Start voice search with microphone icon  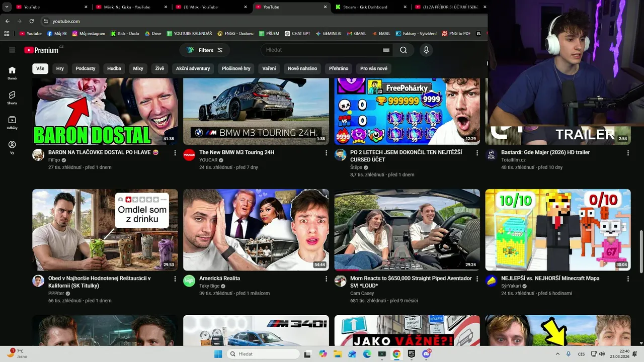pos(426,50)
